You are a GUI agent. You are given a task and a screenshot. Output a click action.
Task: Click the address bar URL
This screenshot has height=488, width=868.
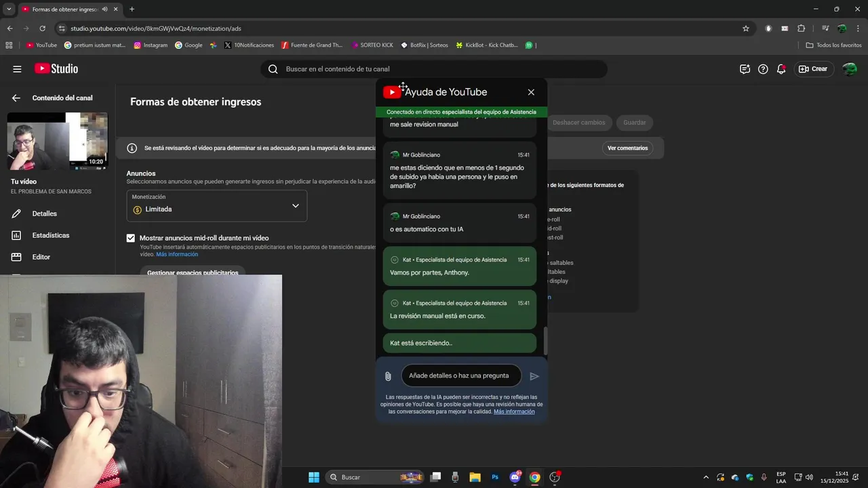[x=156, y=28]
